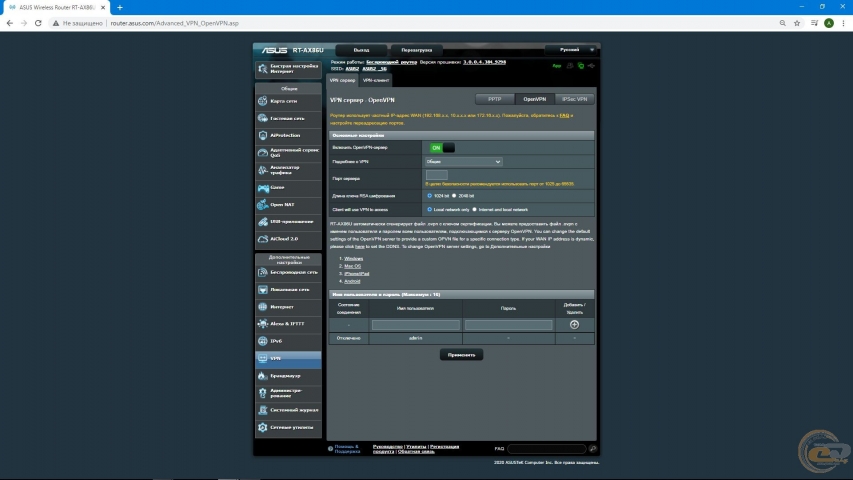
Task: Open the Network Tools (Сетевые утилиты) icon
Action: tap(263, 427)
